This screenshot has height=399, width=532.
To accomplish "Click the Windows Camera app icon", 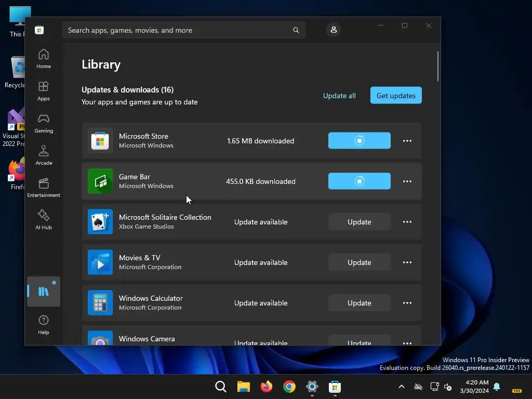I will pos(100,338).
